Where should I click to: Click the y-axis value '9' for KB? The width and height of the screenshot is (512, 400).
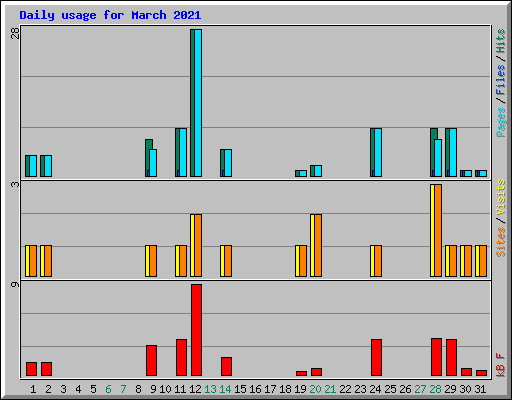point(15,284)
